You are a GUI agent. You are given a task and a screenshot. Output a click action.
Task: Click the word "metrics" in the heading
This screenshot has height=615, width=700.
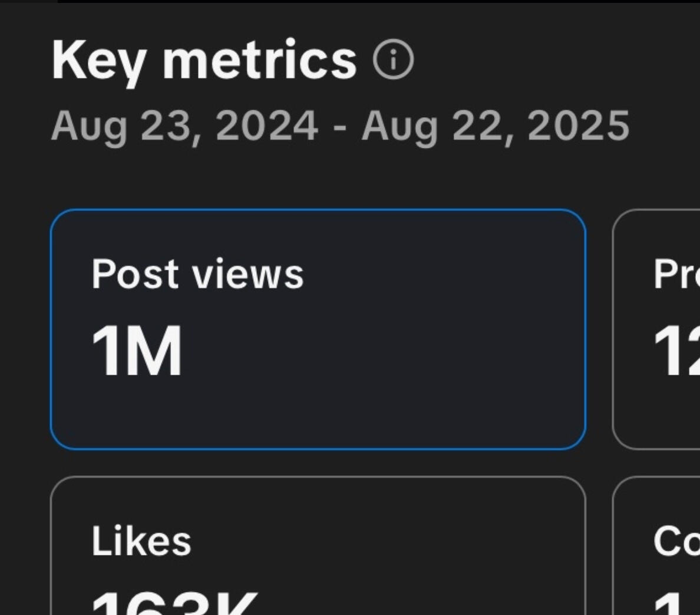259,61
